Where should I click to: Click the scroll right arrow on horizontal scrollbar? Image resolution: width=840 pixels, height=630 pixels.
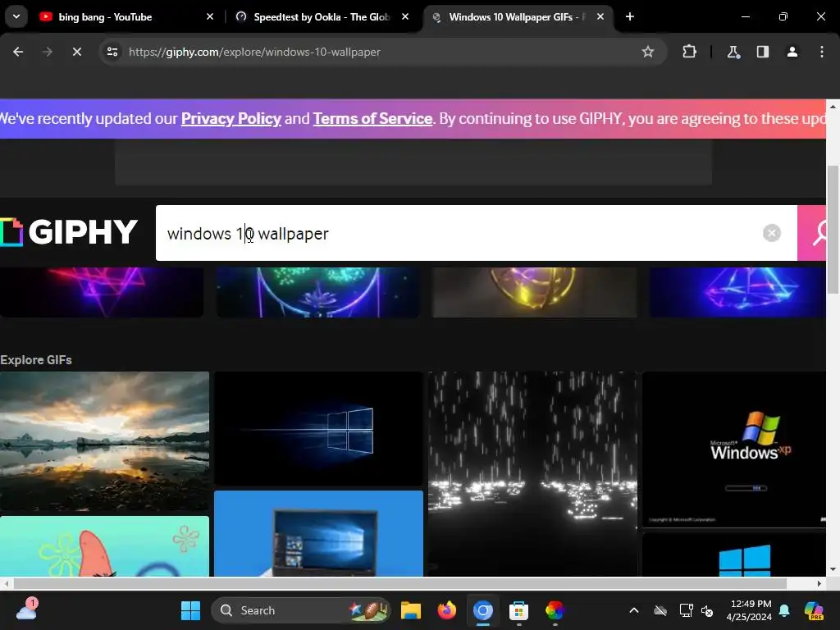point(819,583)
